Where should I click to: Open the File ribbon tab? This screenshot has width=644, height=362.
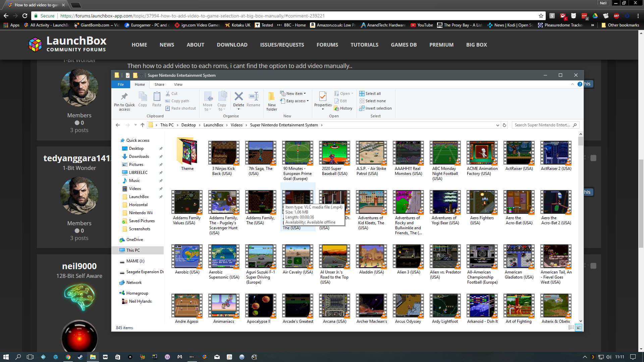coord(121,84)
